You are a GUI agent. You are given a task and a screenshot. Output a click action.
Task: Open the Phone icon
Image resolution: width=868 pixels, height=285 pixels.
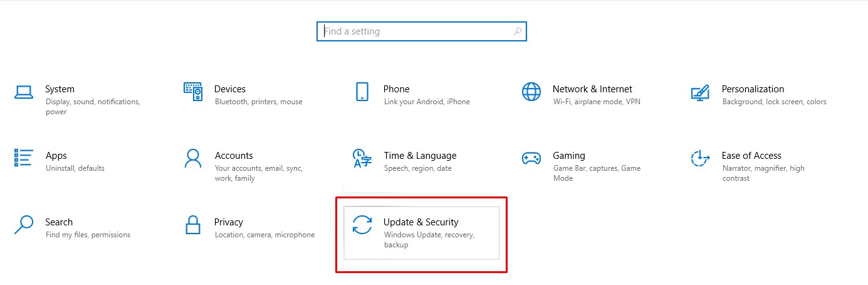point(362,92)
